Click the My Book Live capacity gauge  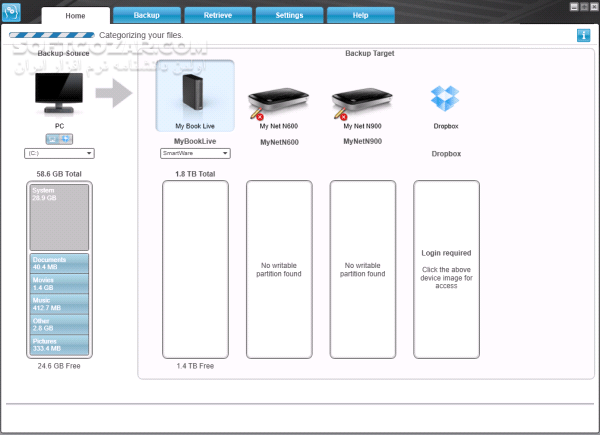[x=195, y=268]
